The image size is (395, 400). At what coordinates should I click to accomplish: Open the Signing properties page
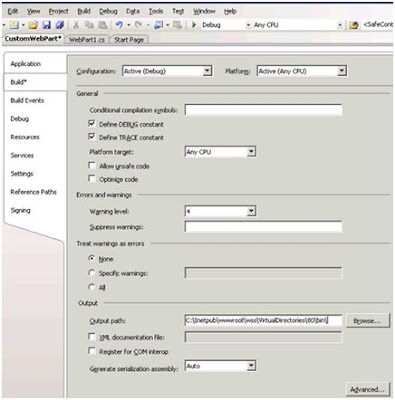20,210
